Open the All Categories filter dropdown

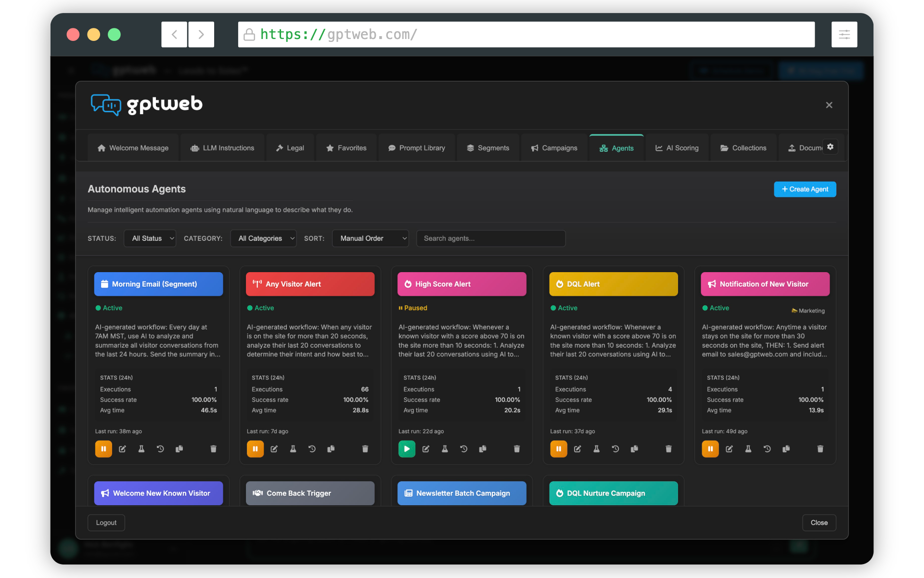[x=263, y=238]
